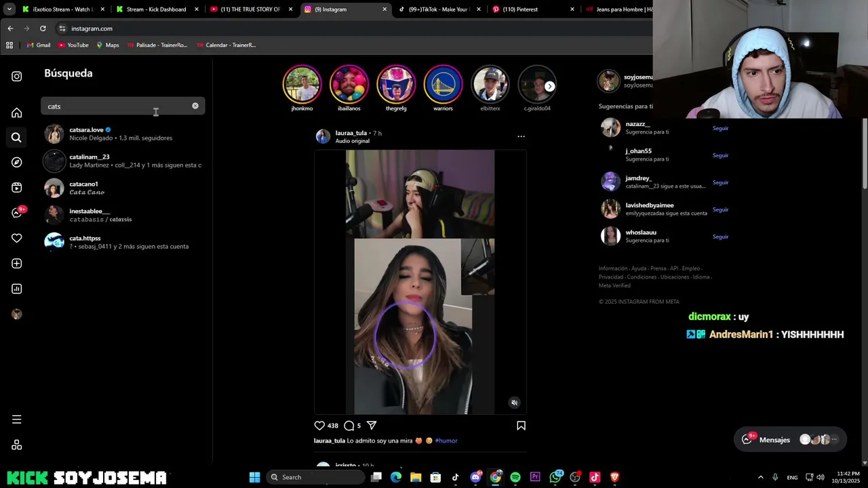Select catalinam__23 search result
The image size is (868, 488).
(x=123, y=161)
